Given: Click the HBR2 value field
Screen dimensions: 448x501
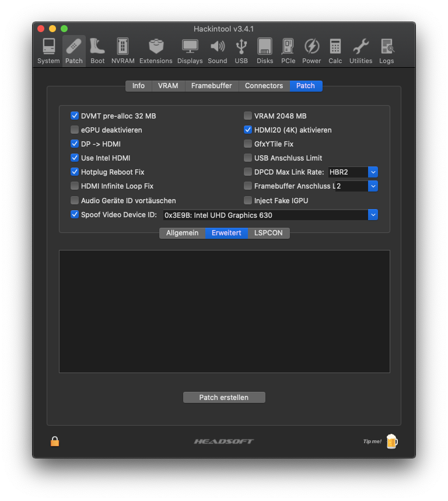Looking at the screenshot, I should [348, 172].
